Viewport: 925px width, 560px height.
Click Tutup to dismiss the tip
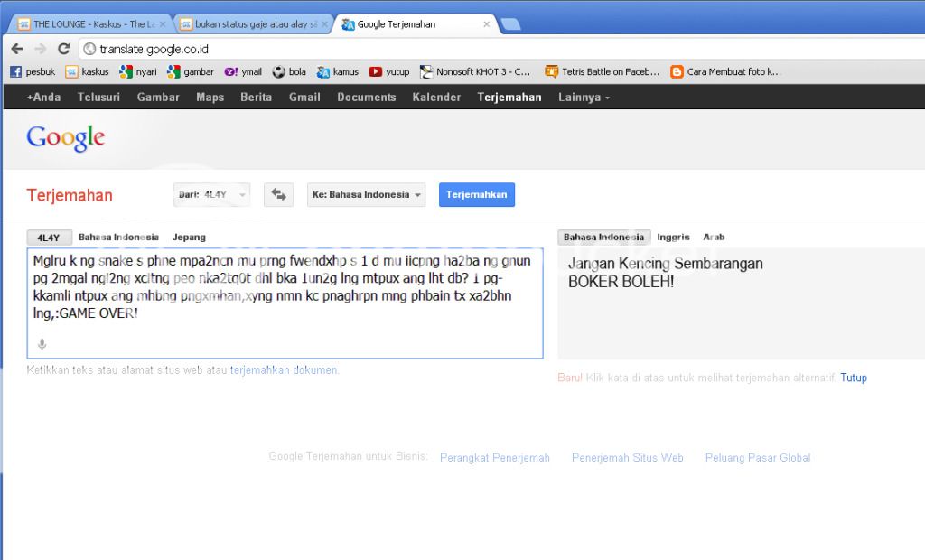click(x=854, y=378)
